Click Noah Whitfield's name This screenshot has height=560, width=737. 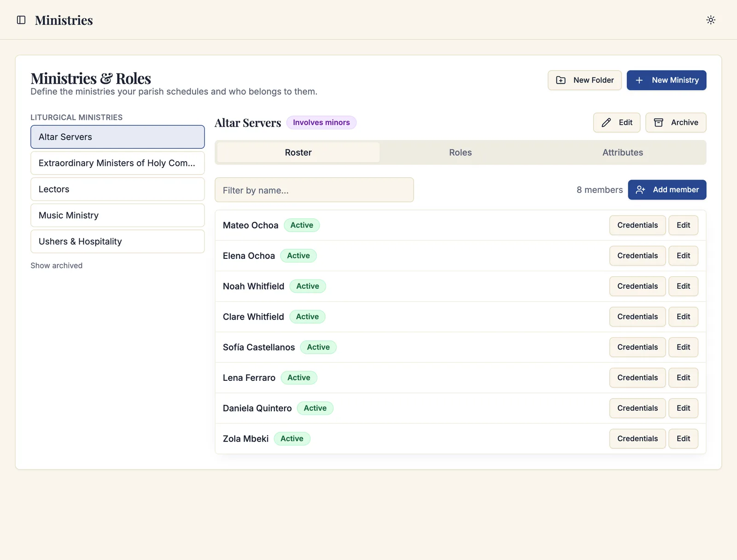pos(253,286)
